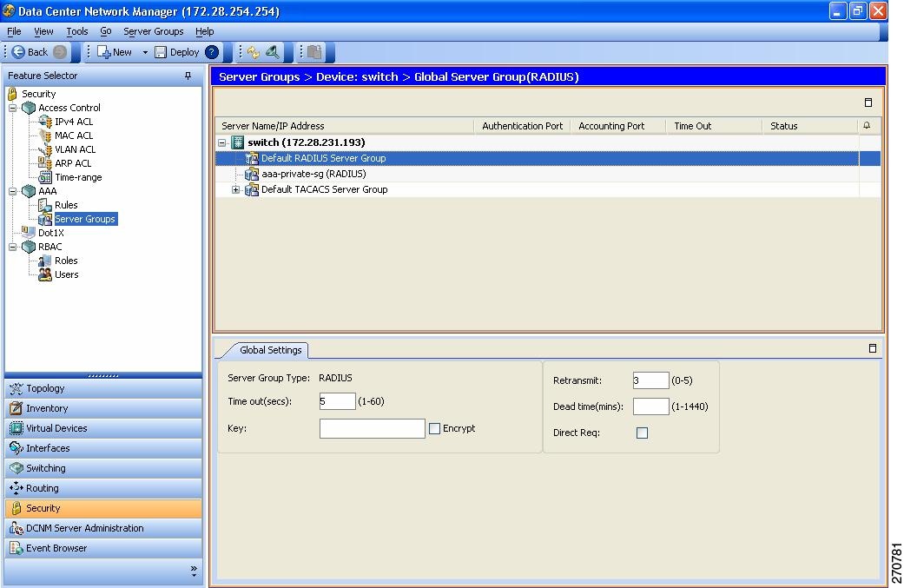The image size is (904, 588).
Task: Click the Key input field
Action: [x=372, y=428]
